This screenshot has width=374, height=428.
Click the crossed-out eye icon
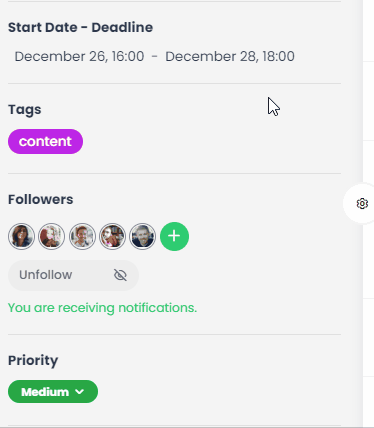point(120,275)
